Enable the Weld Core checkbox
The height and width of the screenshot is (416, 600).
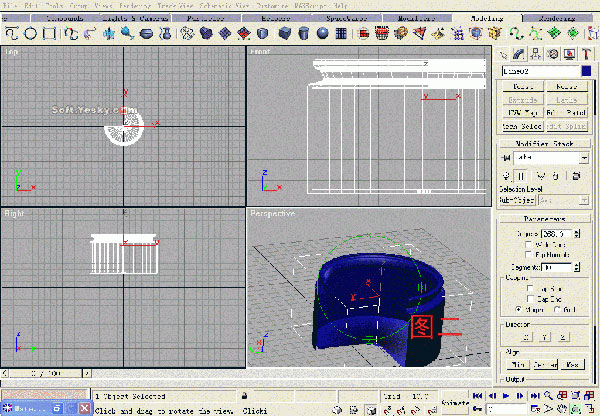pos(529,244)
